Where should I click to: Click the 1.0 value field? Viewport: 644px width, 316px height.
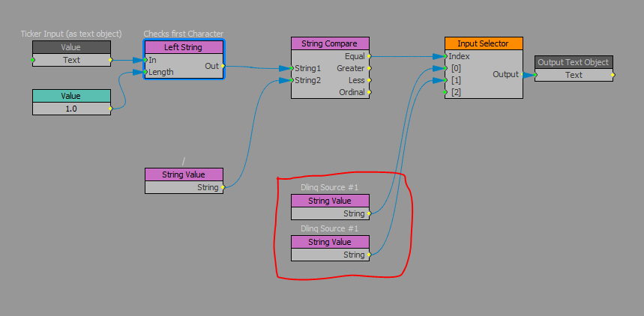(71, 109)
